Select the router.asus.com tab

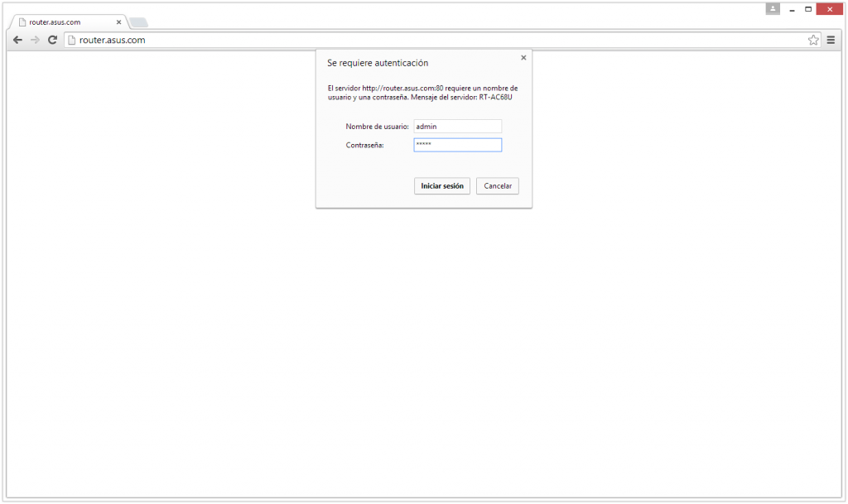[x=68, y=22]
